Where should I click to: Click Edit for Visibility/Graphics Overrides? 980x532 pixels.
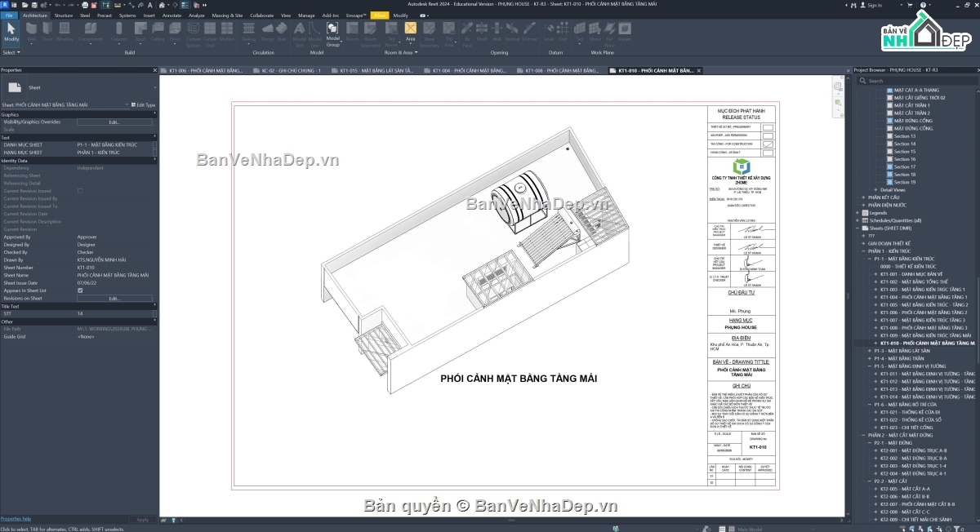click(114, 122)
